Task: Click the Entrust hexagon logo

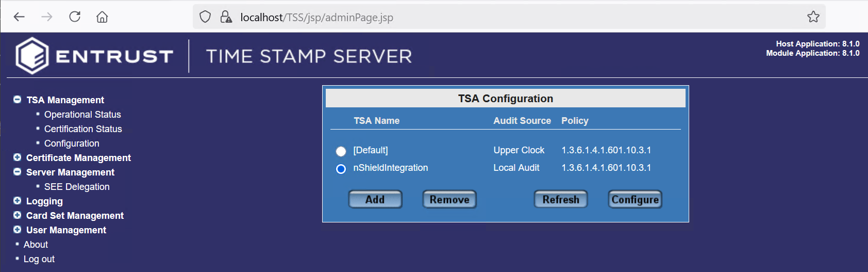Action: click(32, 56)
